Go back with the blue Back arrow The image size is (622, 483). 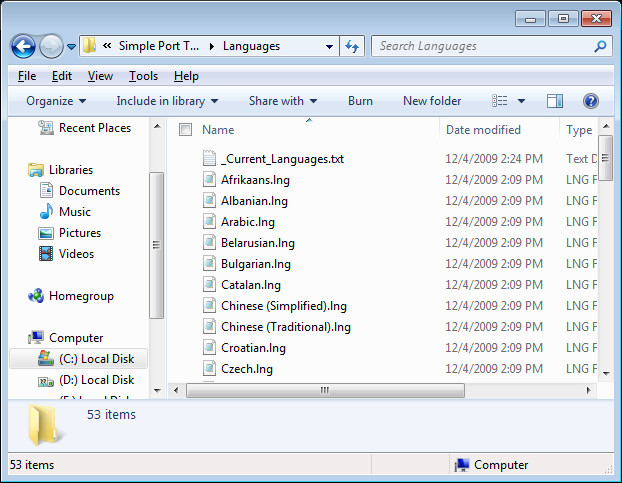click(23, 46)
